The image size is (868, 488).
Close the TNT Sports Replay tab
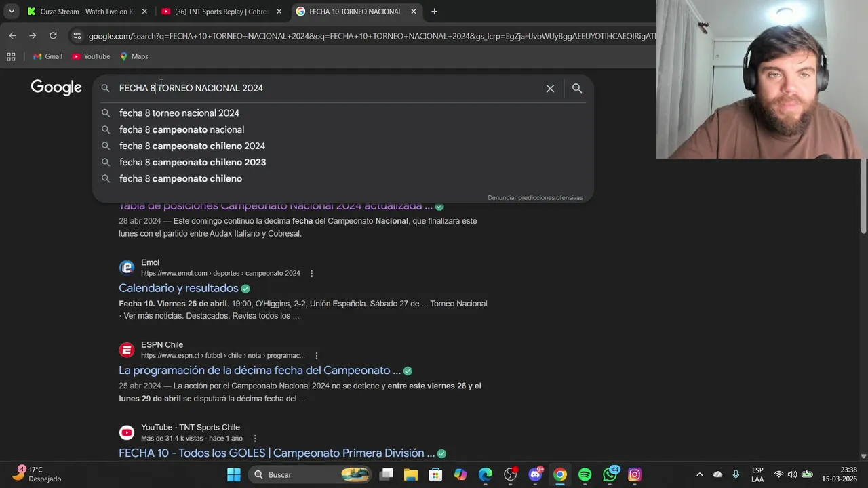[279, 12]
